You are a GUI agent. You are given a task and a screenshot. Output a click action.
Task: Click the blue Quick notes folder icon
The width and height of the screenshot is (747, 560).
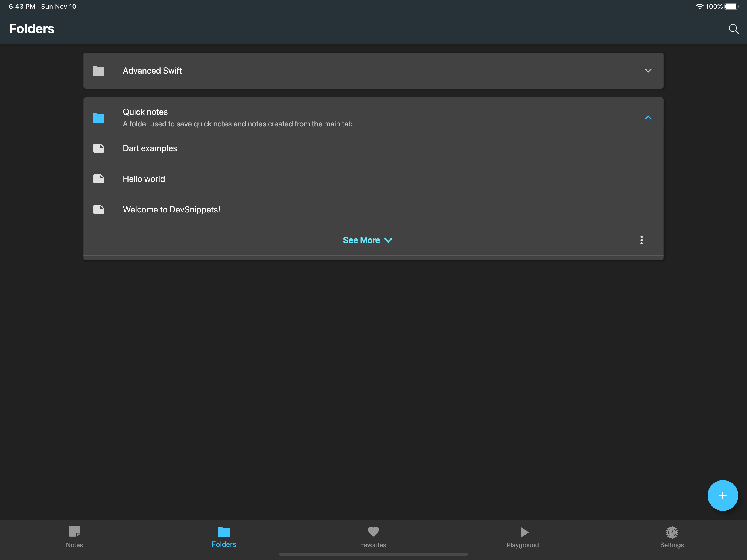click(x=99, y=118)
